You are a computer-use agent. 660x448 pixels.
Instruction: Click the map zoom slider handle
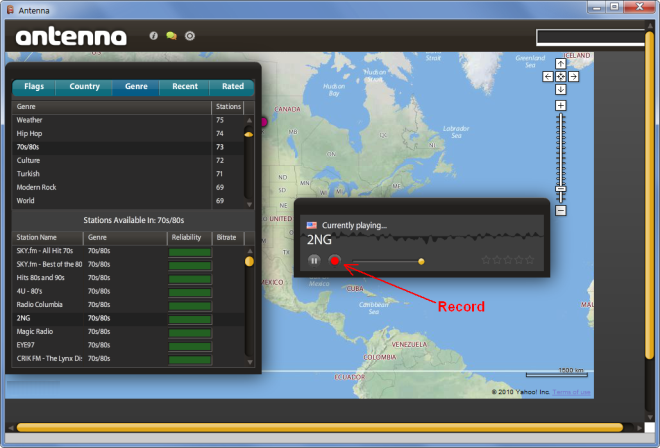coord(561,189)
